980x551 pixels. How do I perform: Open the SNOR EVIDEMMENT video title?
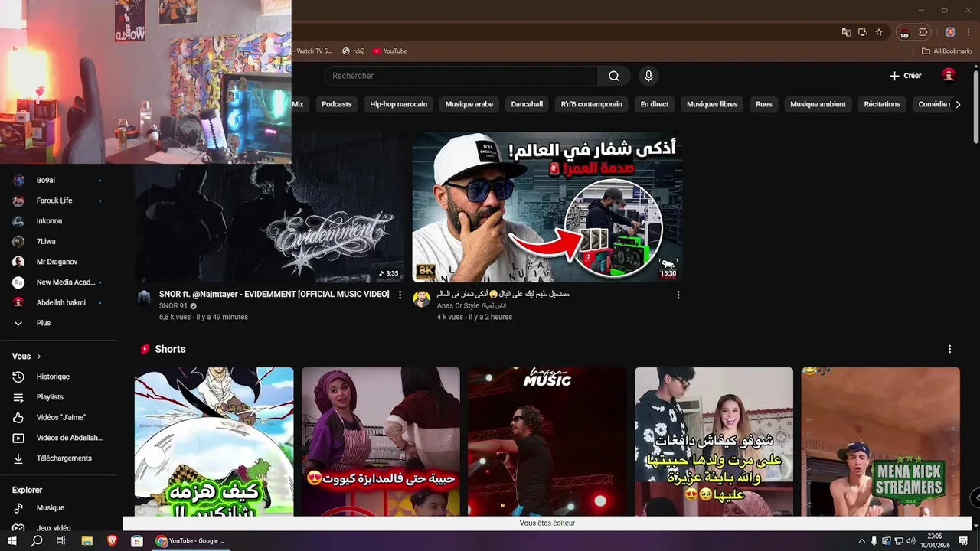[274, 294]
